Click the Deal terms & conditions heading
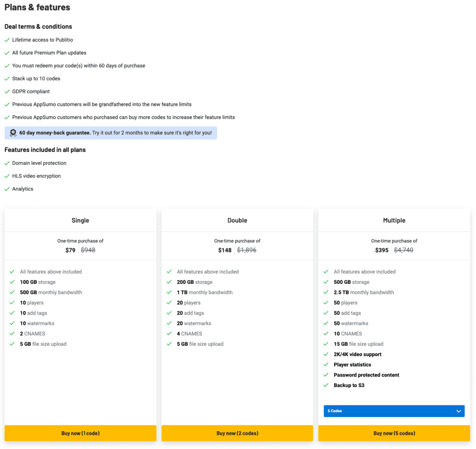Image resolution: width=476 pixels, height=449 pixels. click(x=38, y=26)
